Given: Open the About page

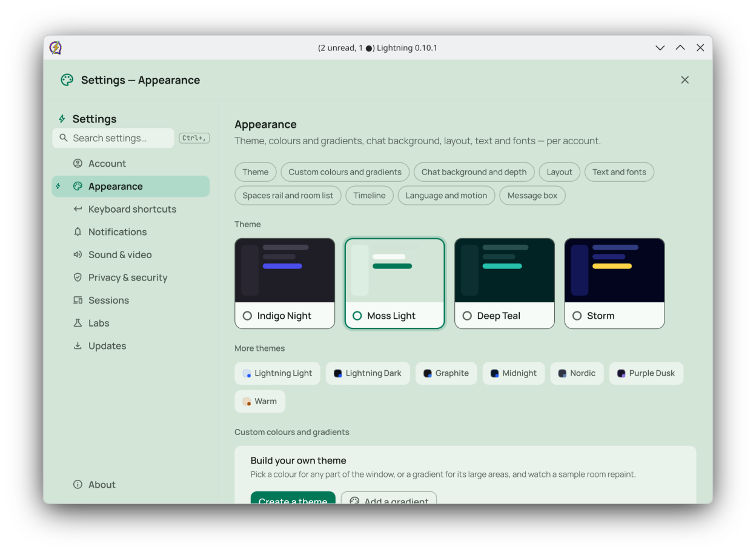Looking at the screenshot, I should coord(131,485).
